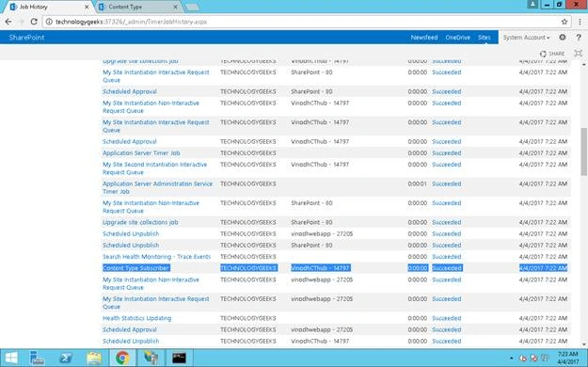Viewport: 588px width, 367px height.
Task: Click duration 0:00:01 in Administration Service row
Action: pos(418,183)
